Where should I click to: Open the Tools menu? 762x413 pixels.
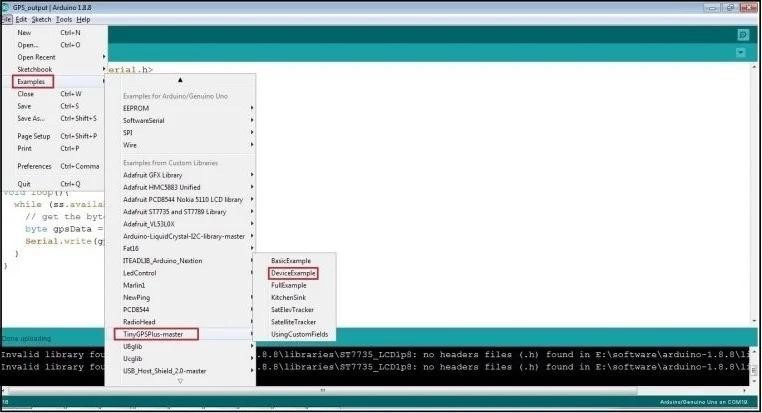point(63,19)
